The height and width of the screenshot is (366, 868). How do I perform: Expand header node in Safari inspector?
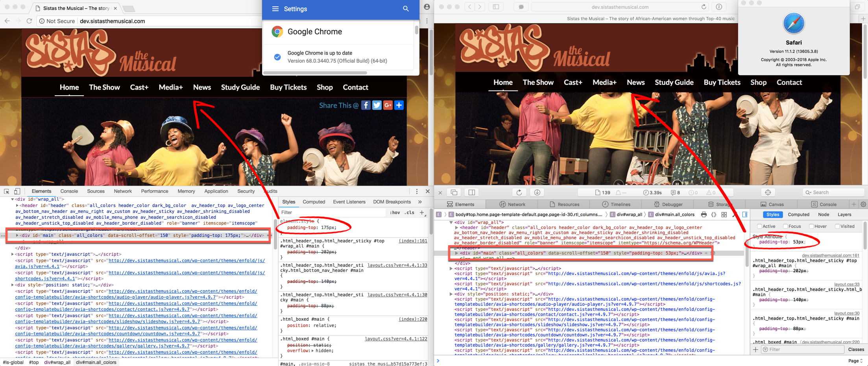coord(456,227)
